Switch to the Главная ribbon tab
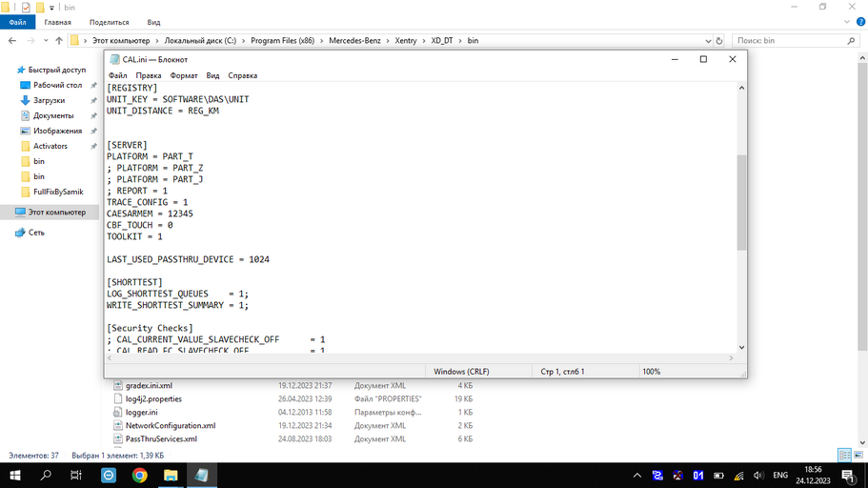 (57, 22)
